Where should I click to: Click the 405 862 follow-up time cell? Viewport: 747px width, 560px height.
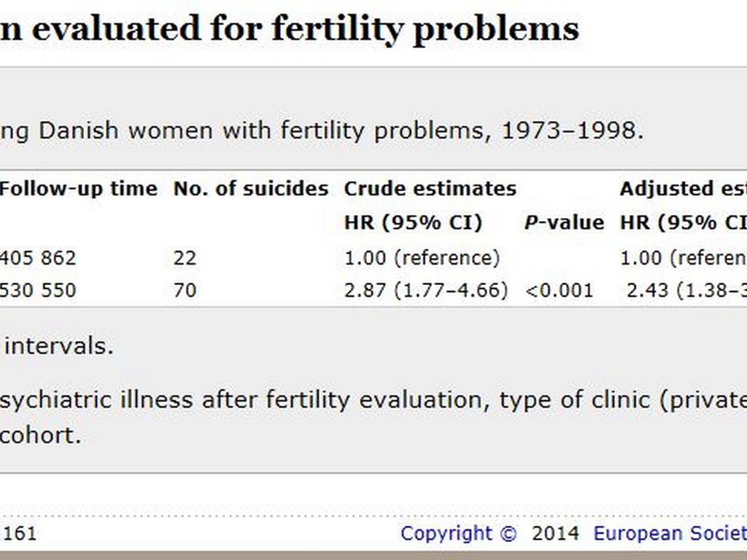point(37,258)
